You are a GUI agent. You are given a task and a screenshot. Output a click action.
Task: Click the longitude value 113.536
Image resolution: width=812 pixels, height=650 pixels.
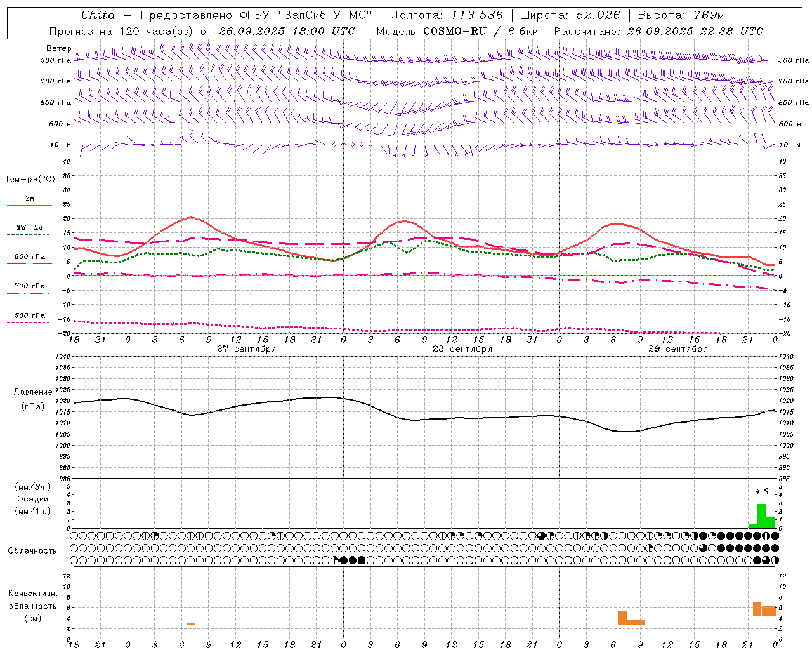(x=477, y=15)
